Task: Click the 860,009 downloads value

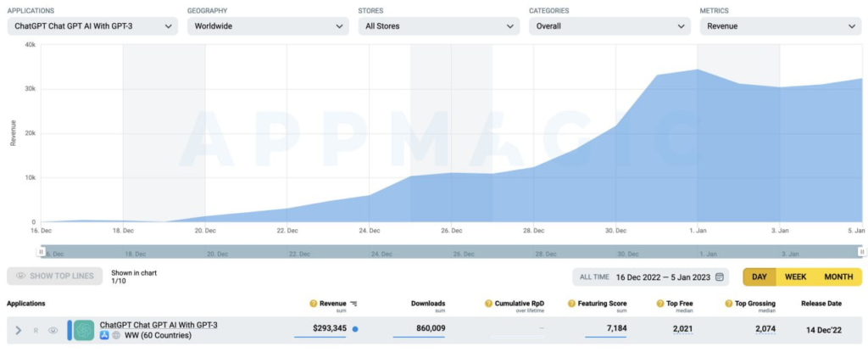Action: [431, 328]
